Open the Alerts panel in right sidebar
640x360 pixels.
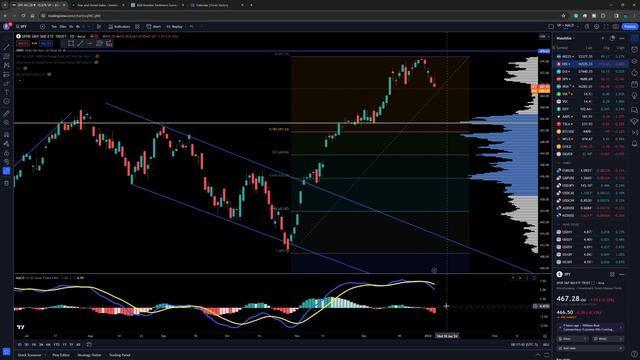coord(634,49)
